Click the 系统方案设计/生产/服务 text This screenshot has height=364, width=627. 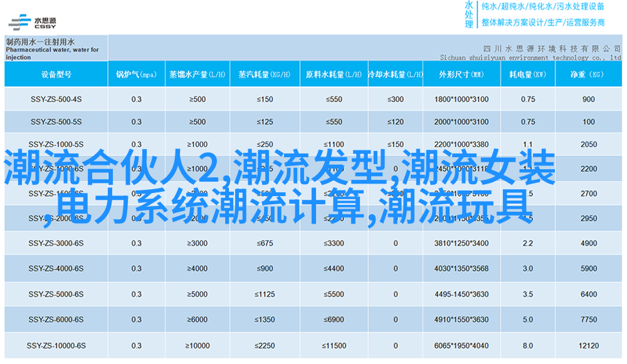coord(543,22)
